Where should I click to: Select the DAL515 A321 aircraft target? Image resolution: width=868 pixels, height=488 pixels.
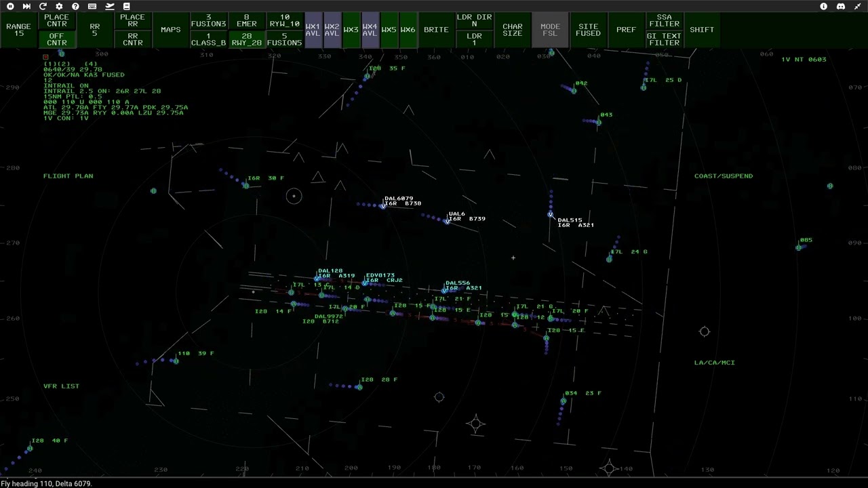(x=551, y=215)
